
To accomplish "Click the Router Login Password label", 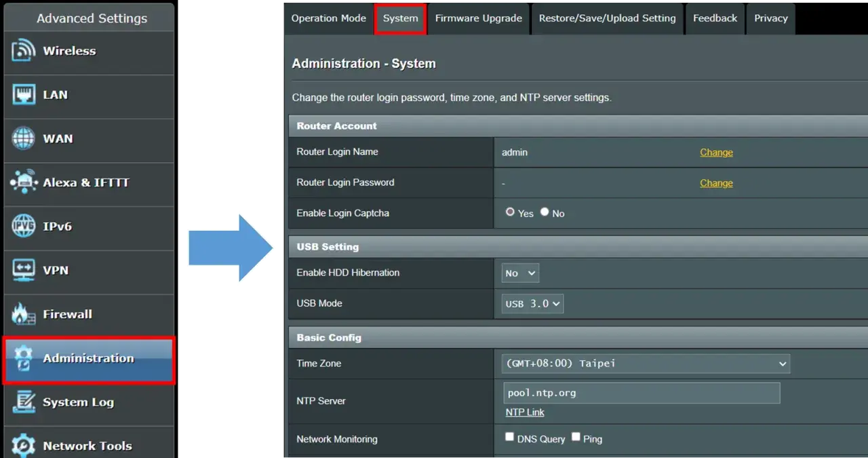I will [345, 183].
